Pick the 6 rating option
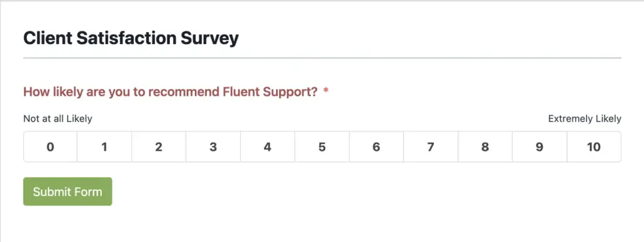Viewport: 644px width, 242px height. (377, 147)
